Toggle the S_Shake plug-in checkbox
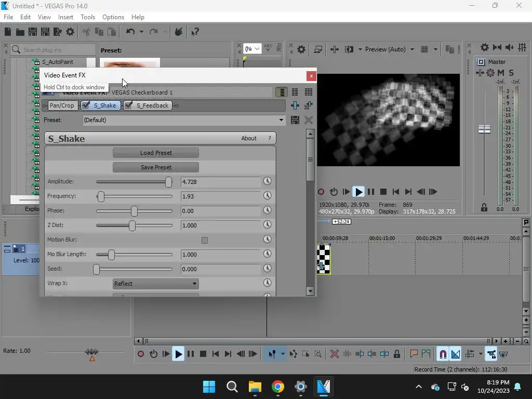532x399 pixels. 86,105
